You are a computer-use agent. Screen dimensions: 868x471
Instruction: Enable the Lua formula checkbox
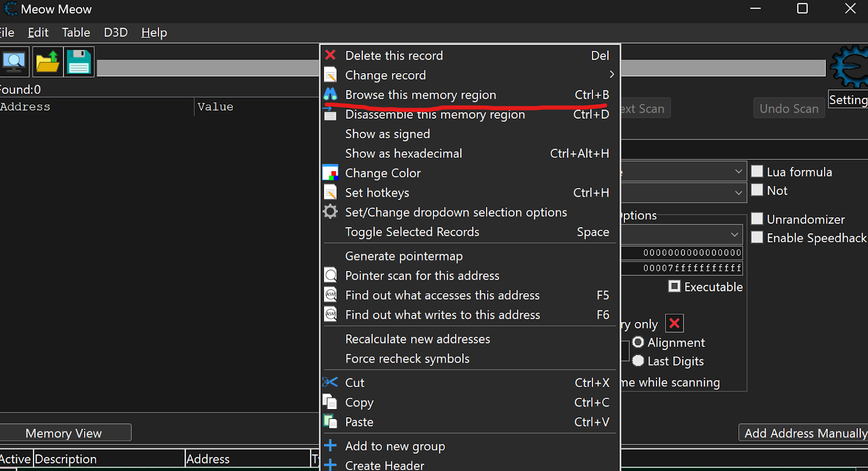click(757, 171)
